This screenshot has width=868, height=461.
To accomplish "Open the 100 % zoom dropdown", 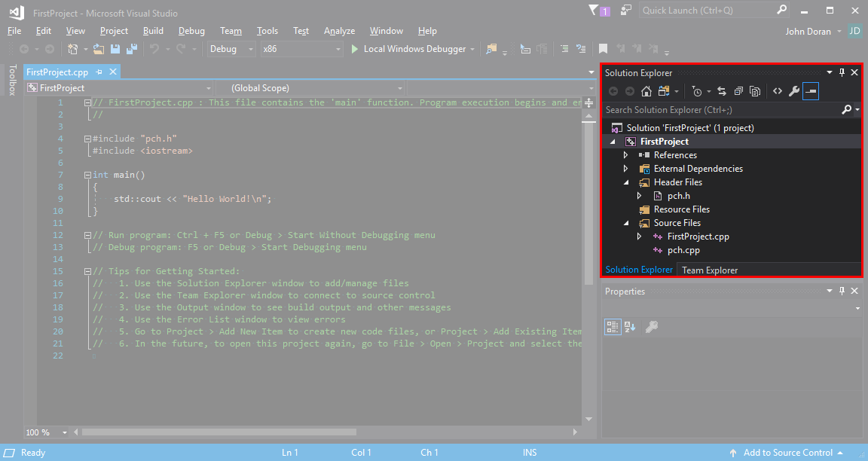I will [x=64, y=432].
